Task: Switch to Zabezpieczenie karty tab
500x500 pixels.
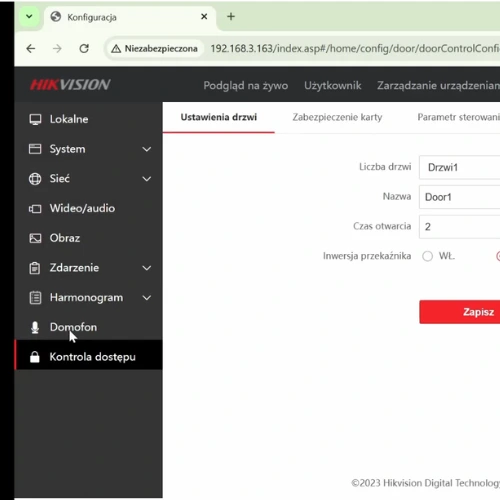Action: point(337,117)
